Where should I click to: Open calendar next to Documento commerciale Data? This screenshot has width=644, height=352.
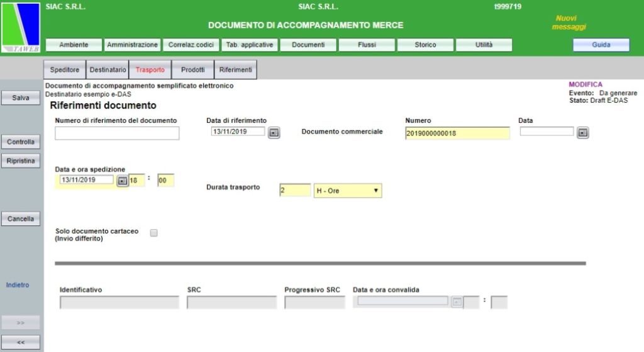click(582, 132)
